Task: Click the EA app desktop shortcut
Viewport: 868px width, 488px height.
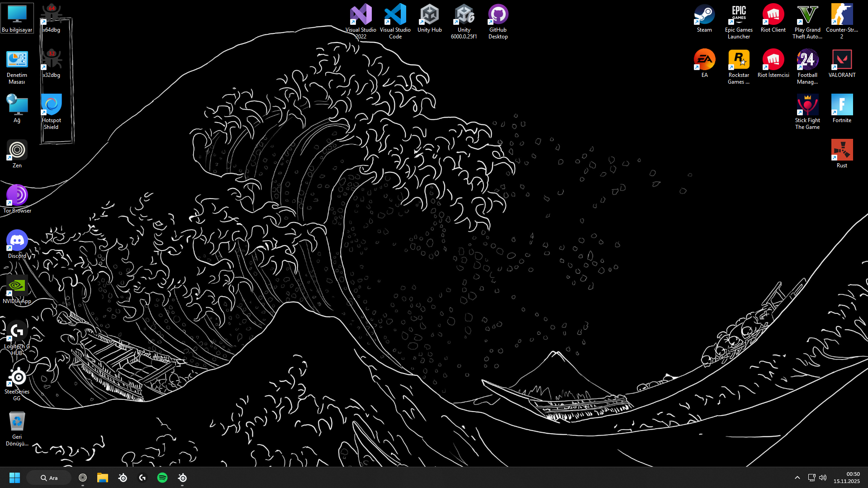Action: point(704,63)
